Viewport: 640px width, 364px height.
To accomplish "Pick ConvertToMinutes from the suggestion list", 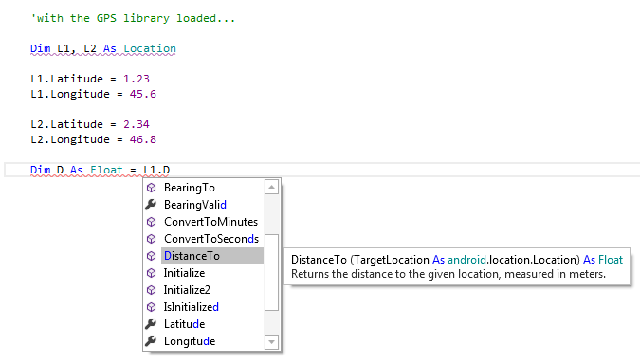I will coord(211,222).
